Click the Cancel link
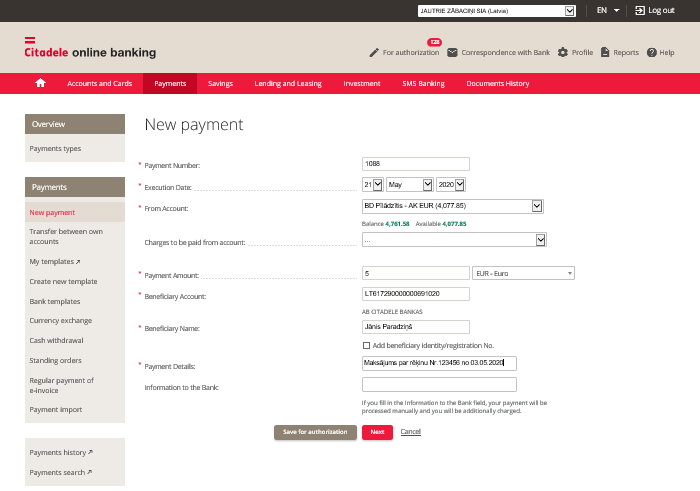700x491 pixels. point(410,432)
